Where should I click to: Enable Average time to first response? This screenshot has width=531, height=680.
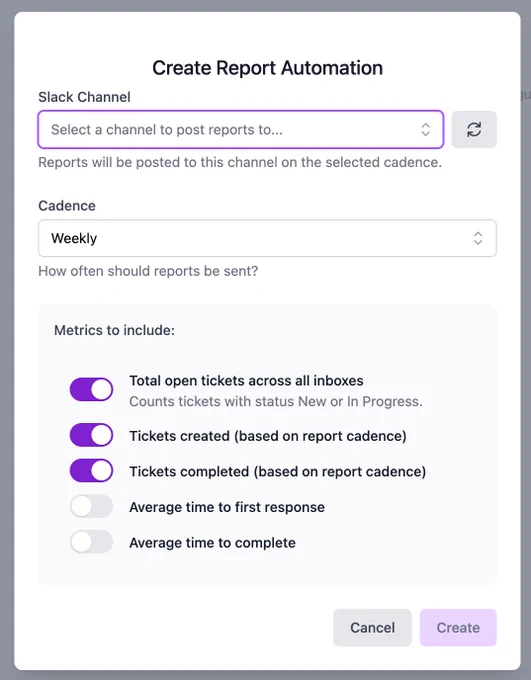pos(92,506)
